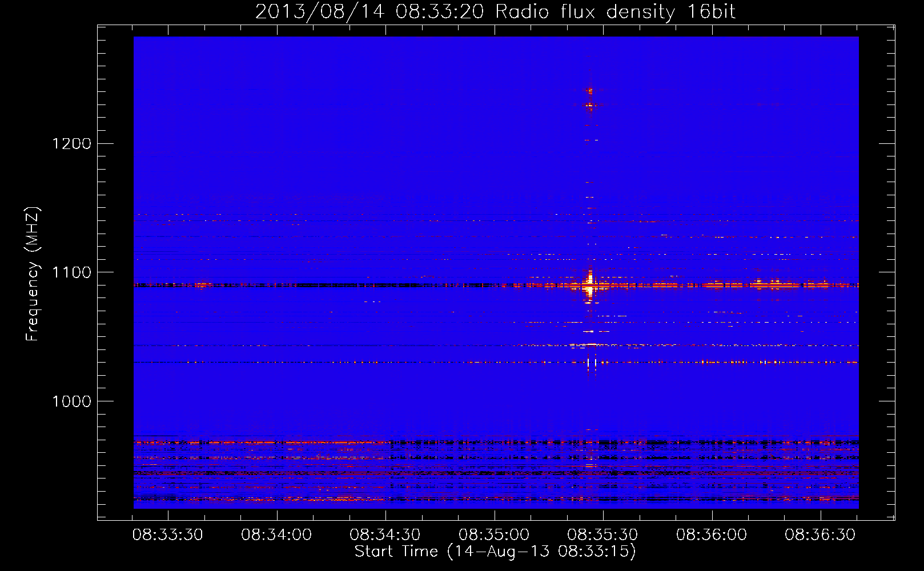924x571 pixels.
Task: Click the 08:35:30 time tick label
Action: (x=602, y=534)
